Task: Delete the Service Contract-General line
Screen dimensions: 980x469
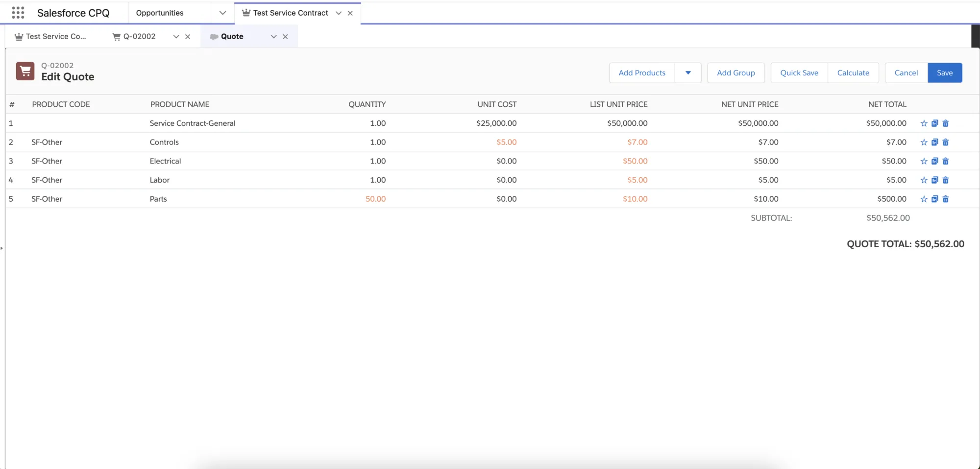Action: 946,123
